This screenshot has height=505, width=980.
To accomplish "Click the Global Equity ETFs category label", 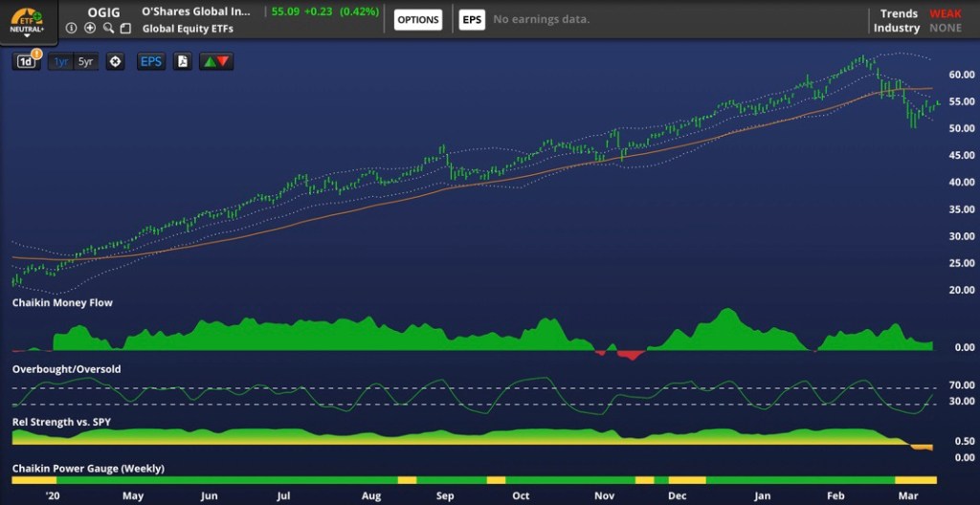I will pyautogui.click(x=186, y=29).
